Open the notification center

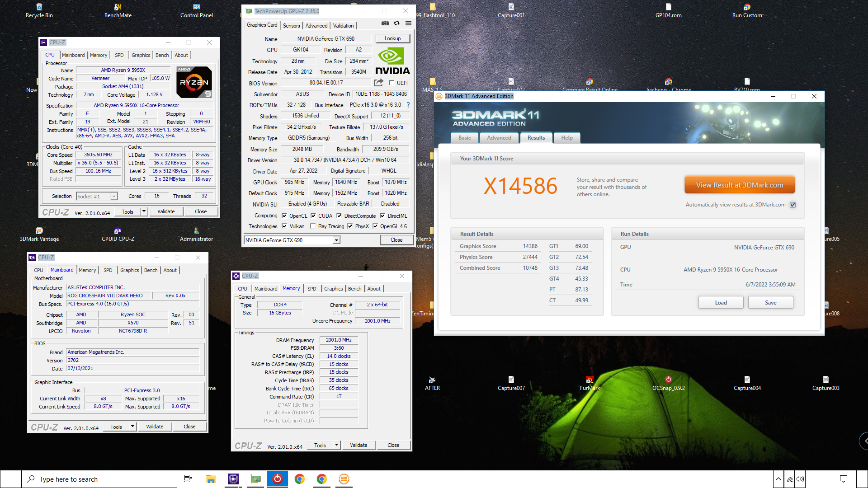click(x=844, y=479)
